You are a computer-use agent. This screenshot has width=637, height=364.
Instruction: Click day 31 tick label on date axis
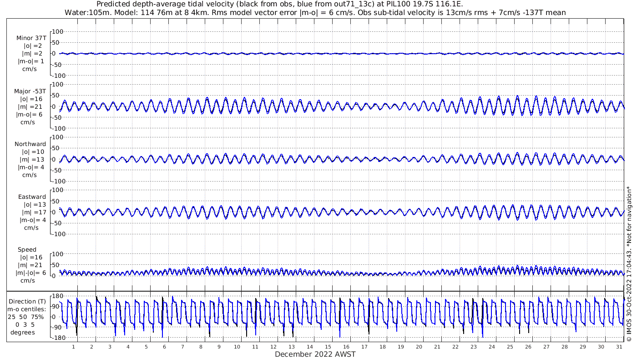(x=619, y=347)
